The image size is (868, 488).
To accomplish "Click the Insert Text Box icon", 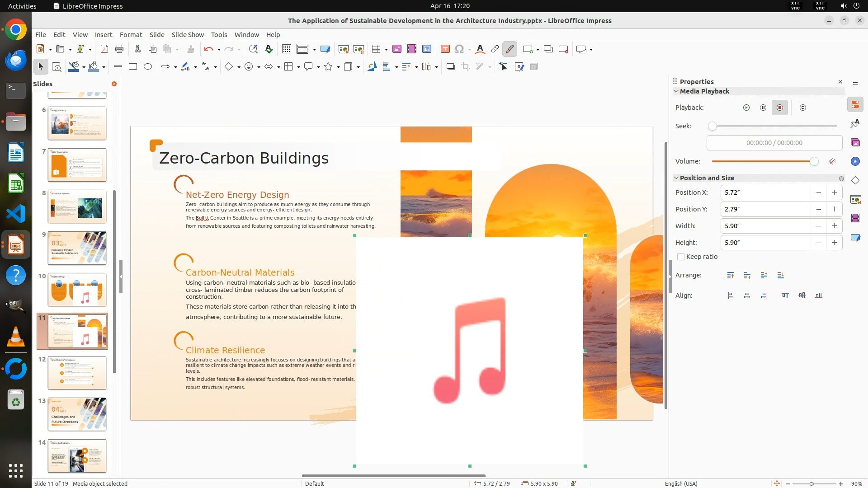I will tap(445, 49).
